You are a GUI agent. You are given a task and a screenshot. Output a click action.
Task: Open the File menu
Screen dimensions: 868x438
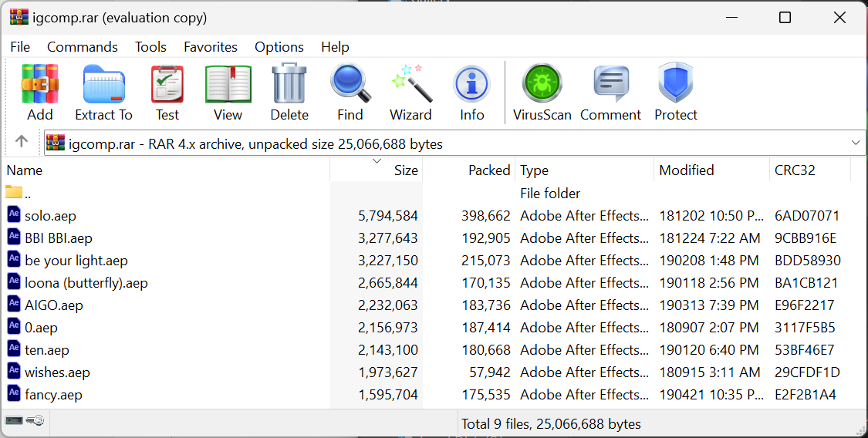pyautogui.click(x=20, y=47)
